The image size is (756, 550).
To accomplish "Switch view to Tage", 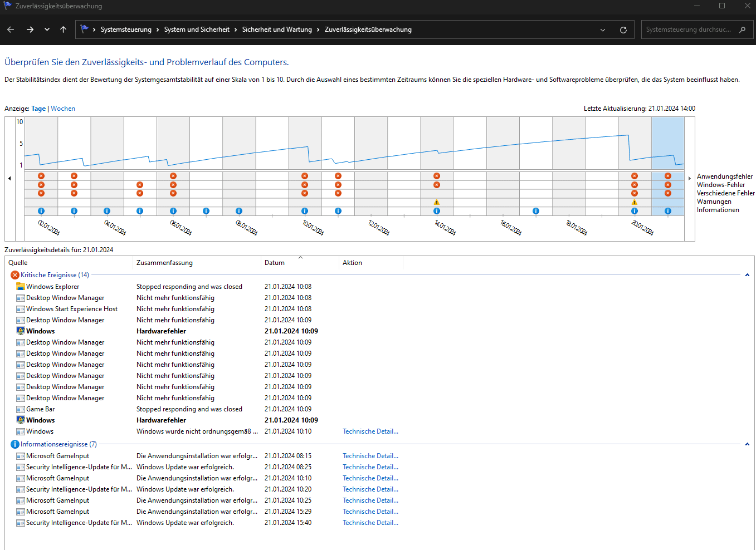I will [38, 109].
